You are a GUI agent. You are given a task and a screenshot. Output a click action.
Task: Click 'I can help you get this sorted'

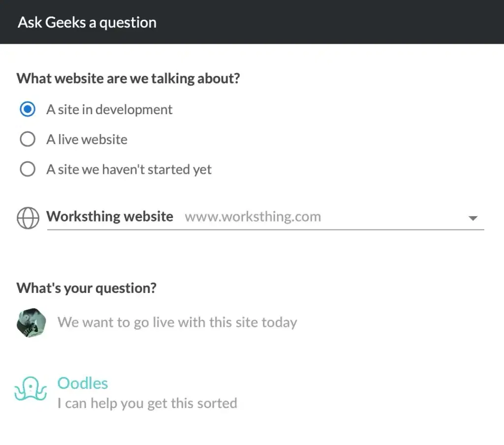point(147,403)
